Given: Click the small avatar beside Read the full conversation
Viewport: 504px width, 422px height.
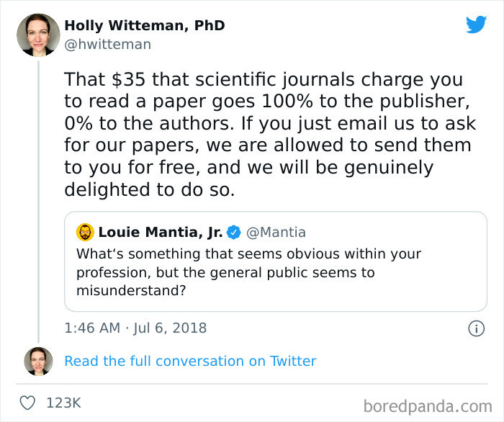Looking at the screenshot, I should [x=38, y=362].
